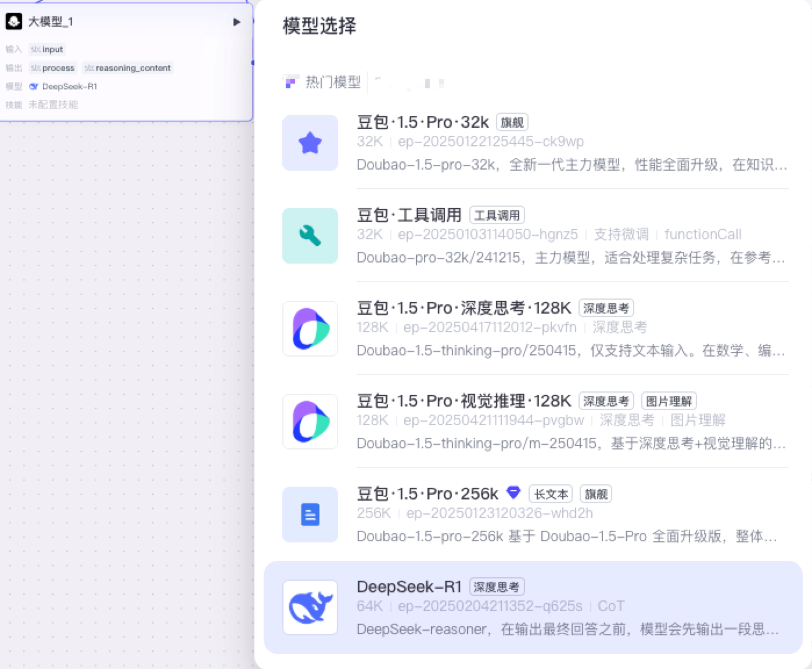The height and width of the screenshot is (669, 812).
Task: Click 未配置技能 in the node card
Action: tap(53, 105)
